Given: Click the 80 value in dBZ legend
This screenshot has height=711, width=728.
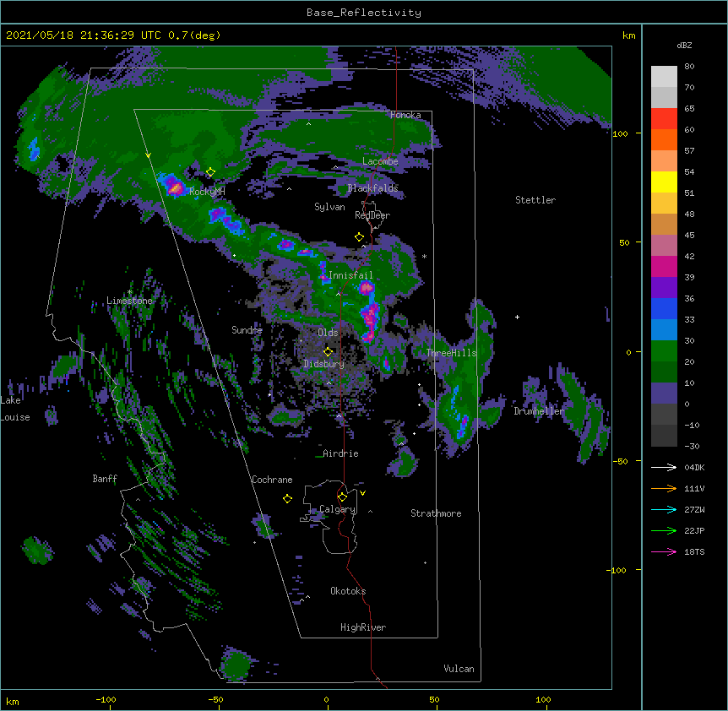Looking at the screenshot, I should coord(689,67).
